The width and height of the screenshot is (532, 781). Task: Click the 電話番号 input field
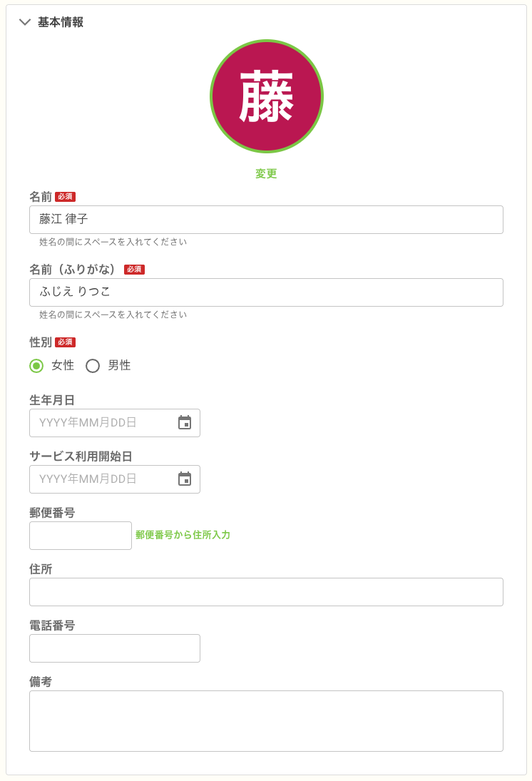(114, 648)
